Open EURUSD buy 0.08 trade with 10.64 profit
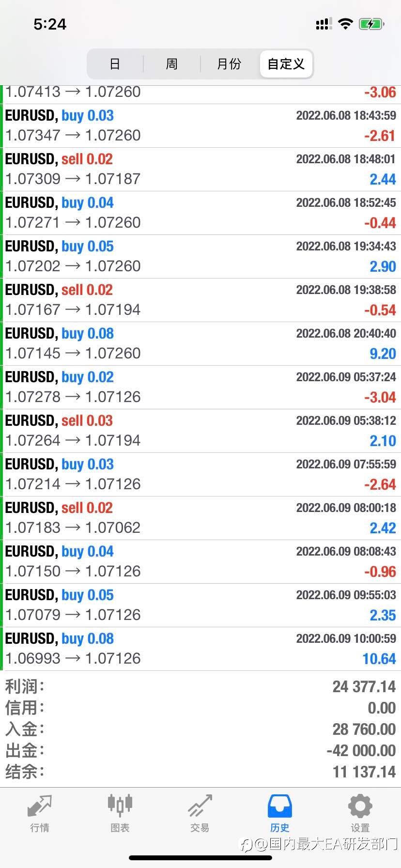401x868 pixels. 200,649
